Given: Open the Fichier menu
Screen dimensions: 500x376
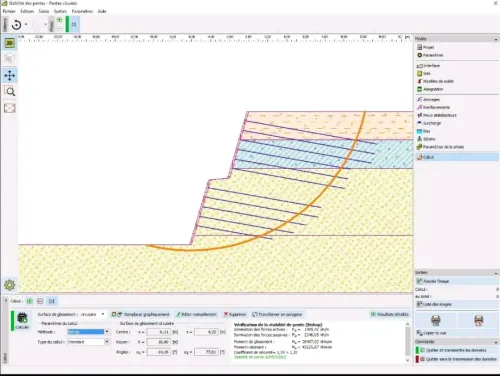Looking at the screenshot, I should [9, 11].
